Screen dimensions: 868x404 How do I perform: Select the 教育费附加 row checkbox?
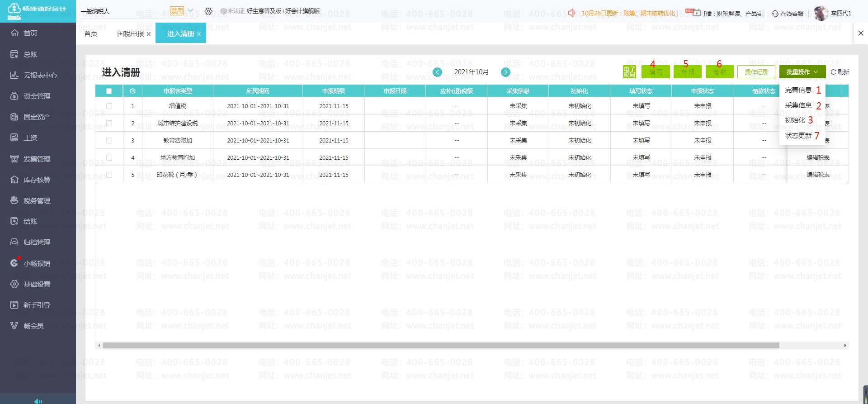(x=109, y=140)
